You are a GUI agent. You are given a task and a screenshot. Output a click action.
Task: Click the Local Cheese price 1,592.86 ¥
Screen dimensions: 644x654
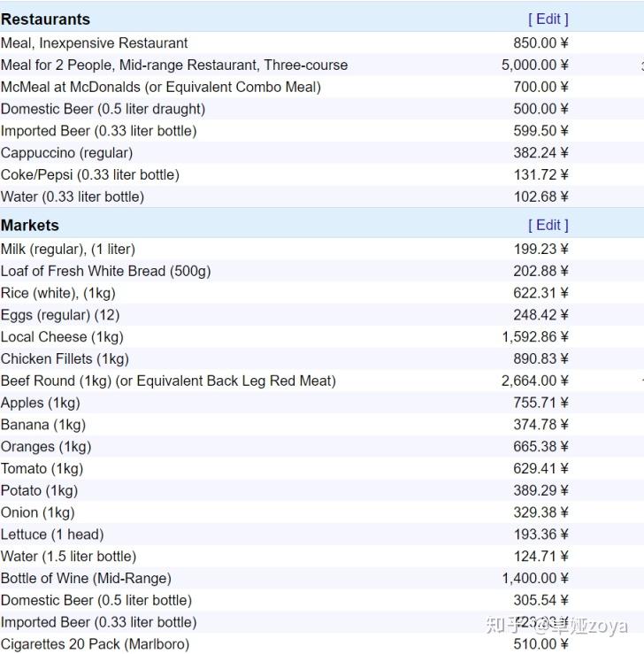[x=534, y=336]
